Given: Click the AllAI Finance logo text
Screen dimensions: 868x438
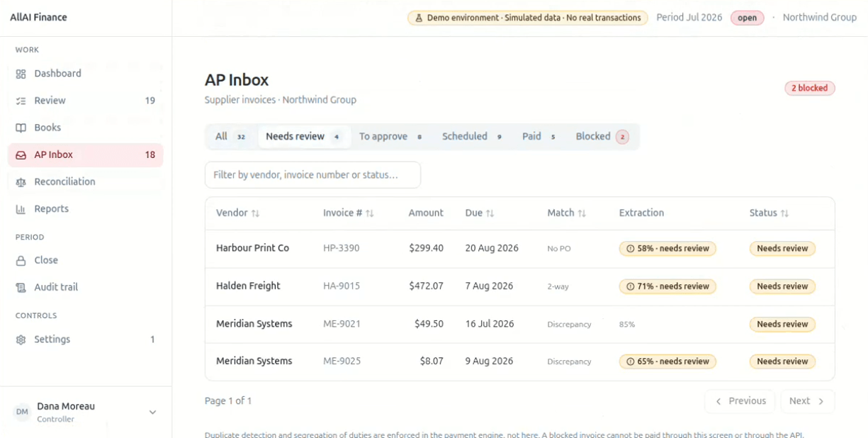Looking at the screenshot, I should (38, 18).
